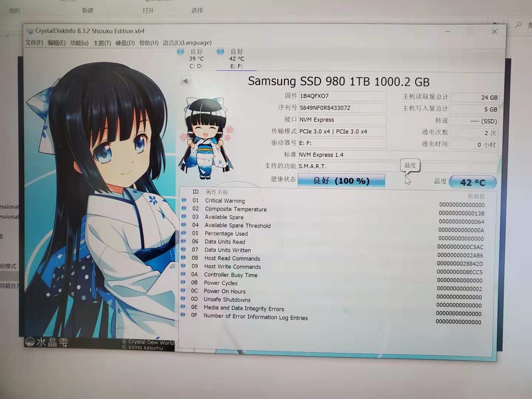Click the power on count value 2 次
This screenshot has height=399, width=532.
(474, 133)
